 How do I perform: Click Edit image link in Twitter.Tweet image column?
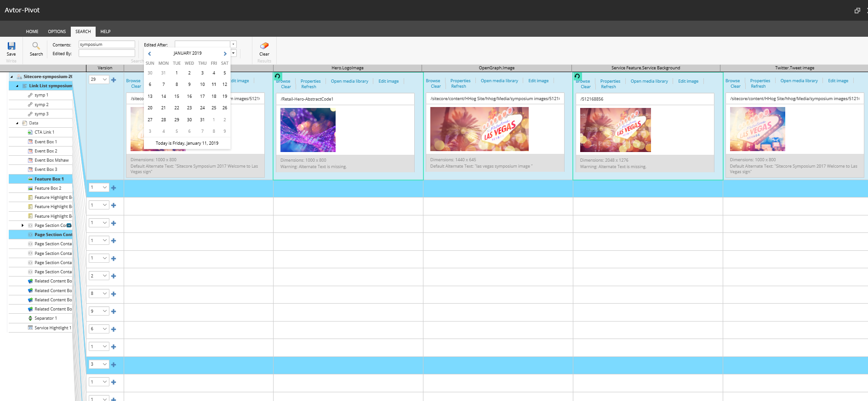[x=838, y=81]
